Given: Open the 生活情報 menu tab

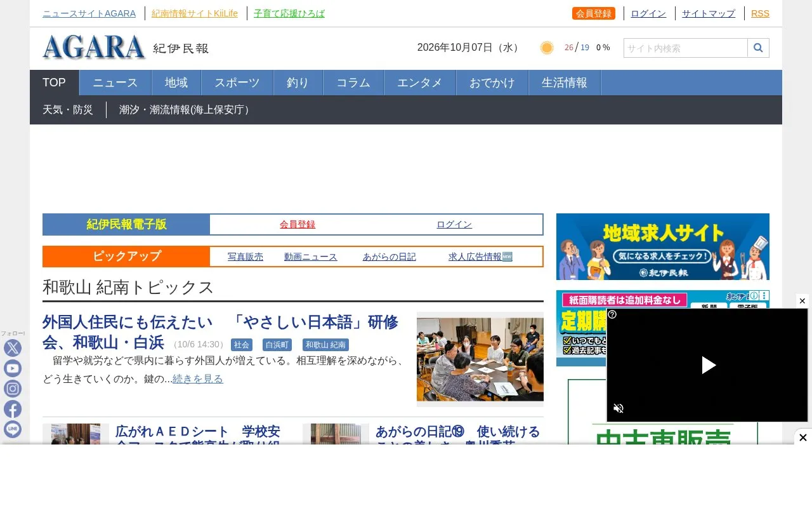Looking at the screenshot, I should click(565, 83).
